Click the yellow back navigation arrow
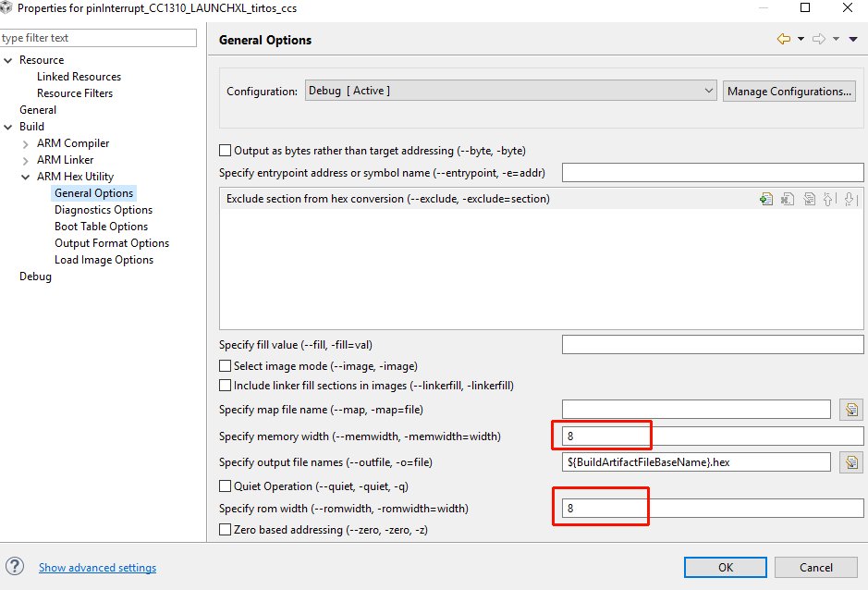 point(784,39)
